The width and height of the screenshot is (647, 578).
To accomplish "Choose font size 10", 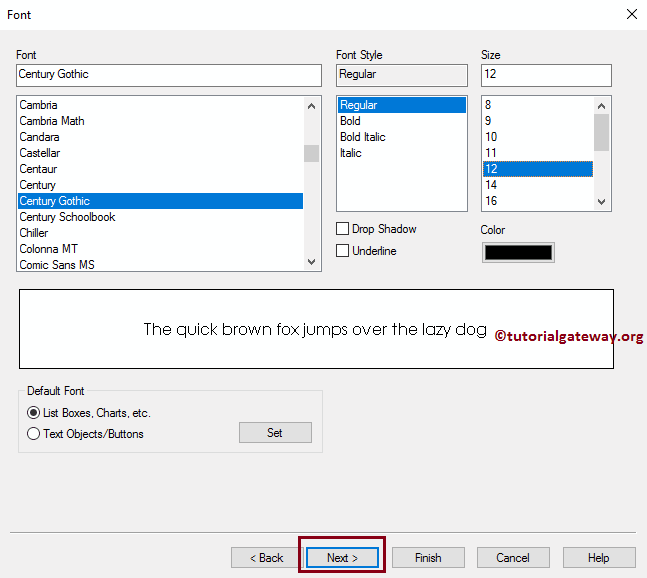I will pos(538,137).
